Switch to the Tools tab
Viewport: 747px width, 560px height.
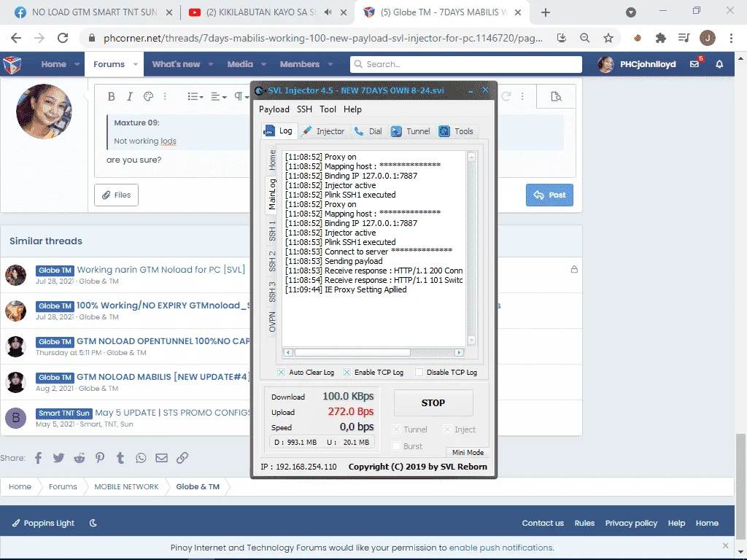(456, 131)
